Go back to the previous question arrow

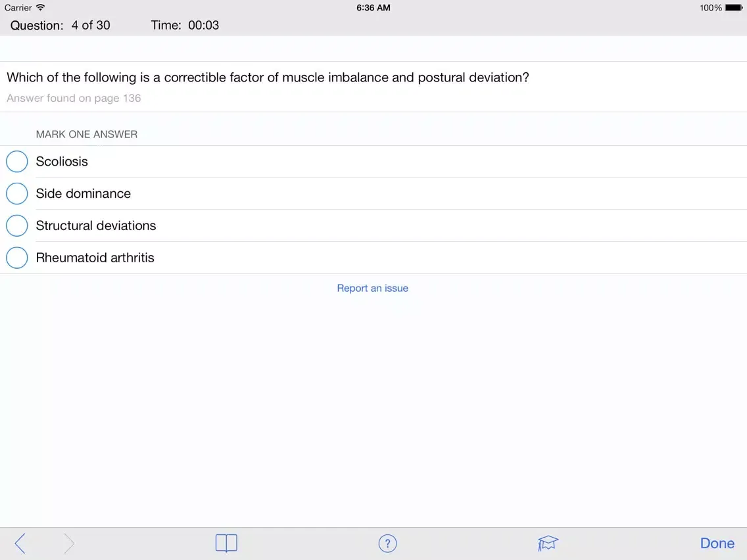[20, 543]
